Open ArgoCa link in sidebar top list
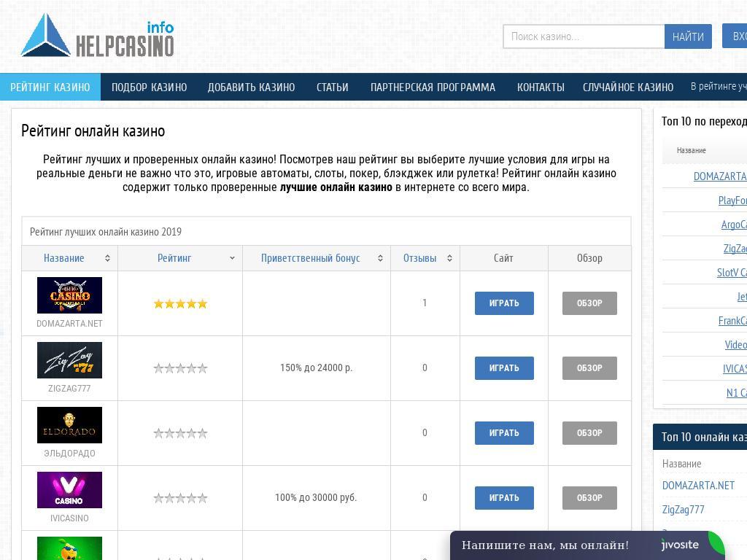This screenshot has width=747, height=560. (734, 225)
